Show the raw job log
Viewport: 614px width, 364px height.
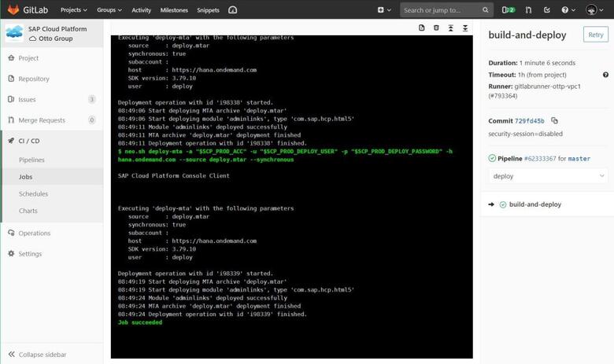point(422,28)
